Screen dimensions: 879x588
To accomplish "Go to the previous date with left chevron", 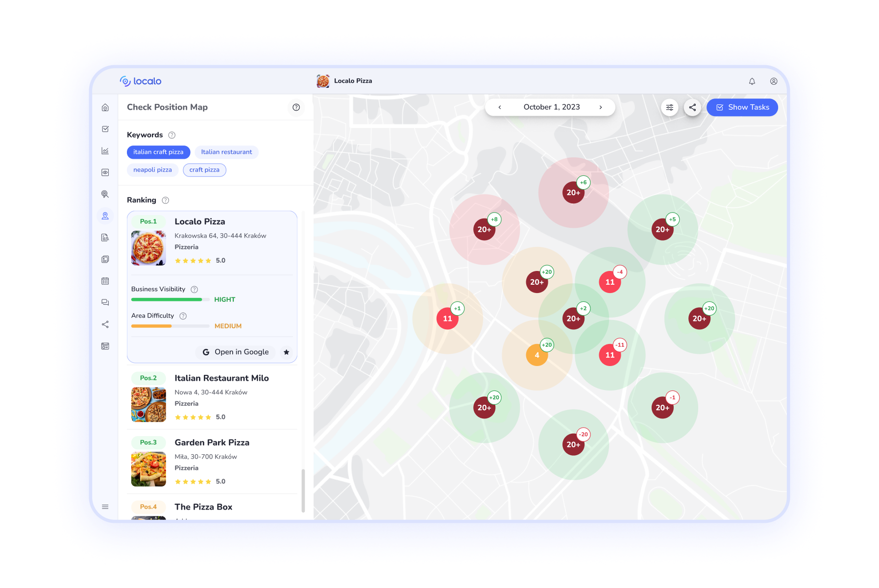I will [x=500, y=107].
